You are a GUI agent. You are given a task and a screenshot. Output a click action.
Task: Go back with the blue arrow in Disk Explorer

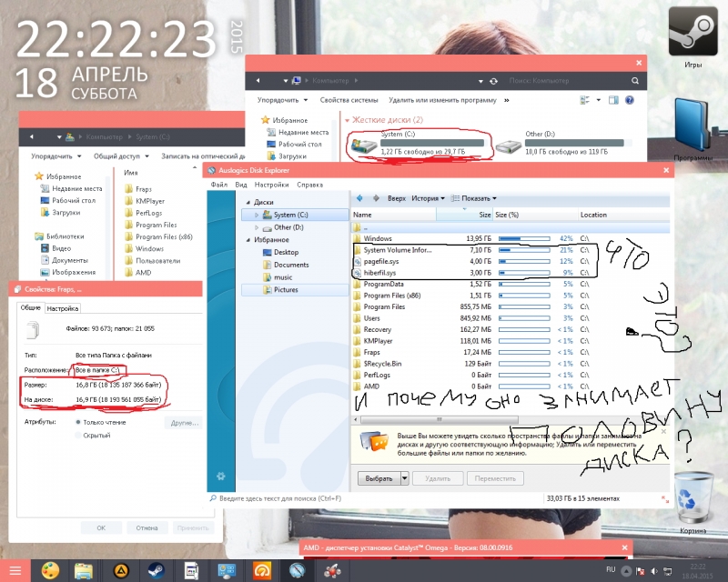click(x=359, y=198)
